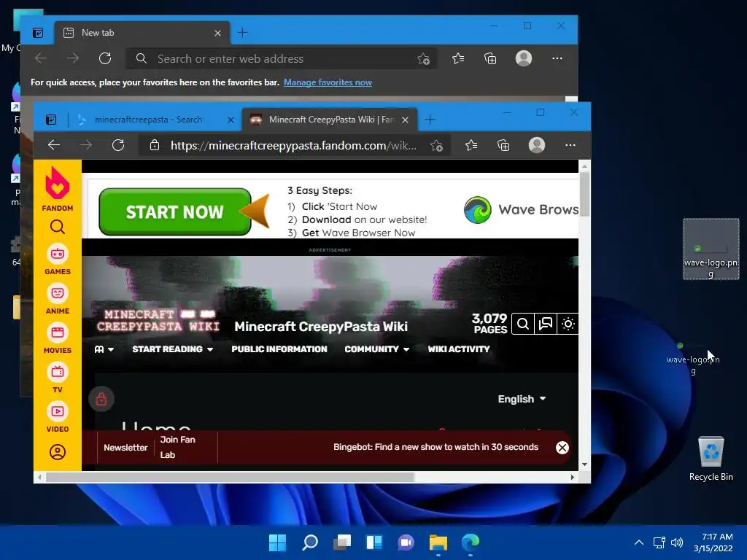This screenshot has width=747, height=560.
Task: Click Join Fan Lab link
Action: click(x=177, y=447)
